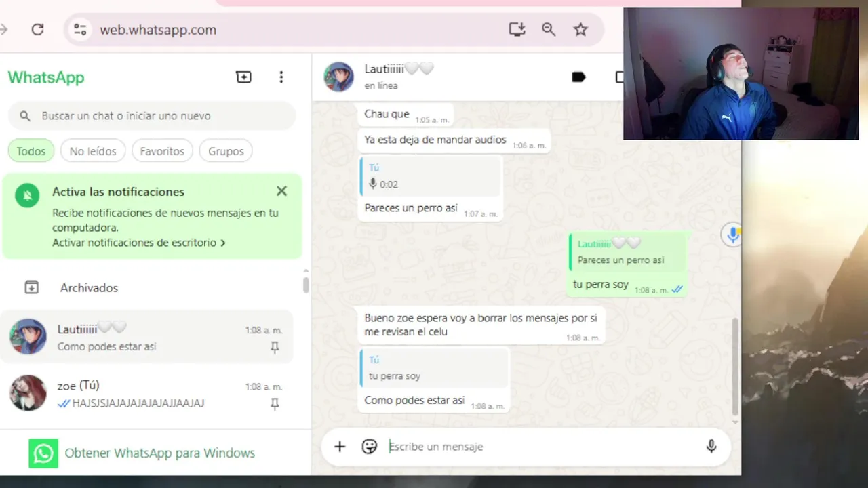Open the Lautiiiiii chat in the list
Screen dimensions: 868x488
[x=148, y=337]
